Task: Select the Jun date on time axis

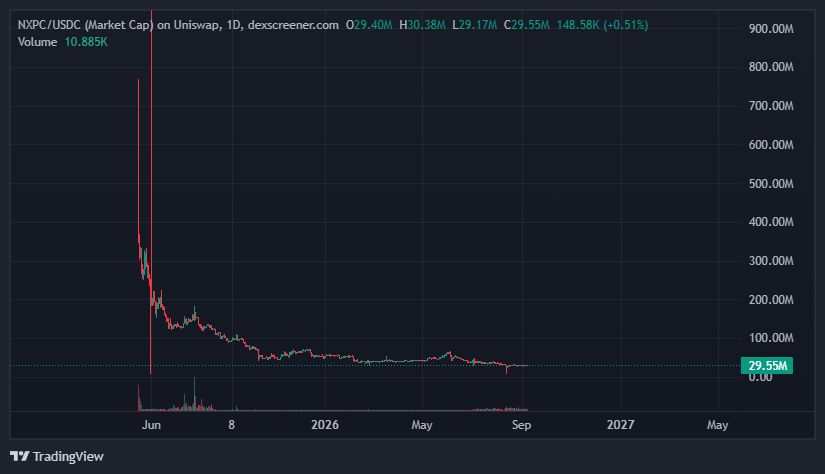Action: click(x=151, y=425)
